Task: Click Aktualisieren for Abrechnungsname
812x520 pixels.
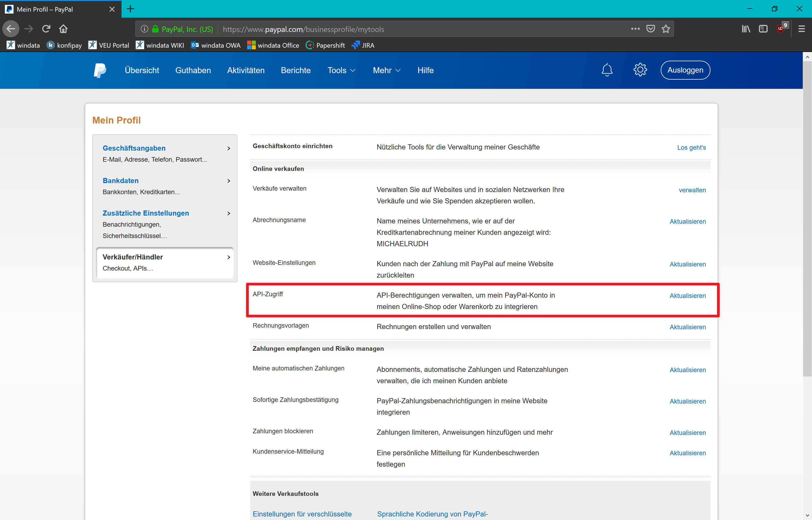Action: [687, 222]
